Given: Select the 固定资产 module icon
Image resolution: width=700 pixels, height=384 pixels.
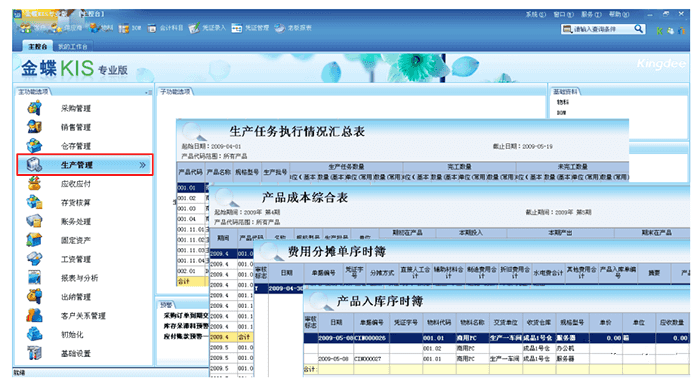Looking at the screenshot, I should pyautogui.click(x=34, y=240).
